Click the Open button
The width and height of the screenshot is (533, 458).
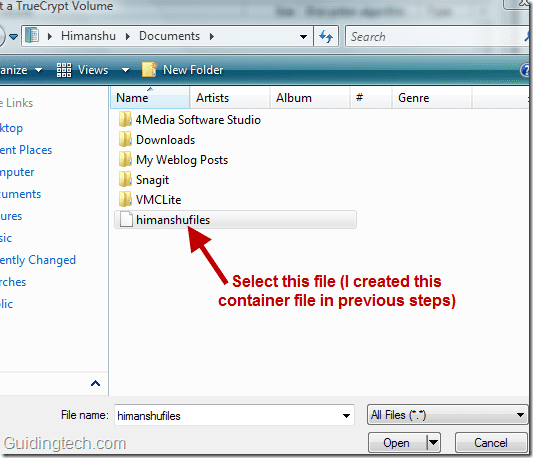pyautogui.click(x=397, y=443)
